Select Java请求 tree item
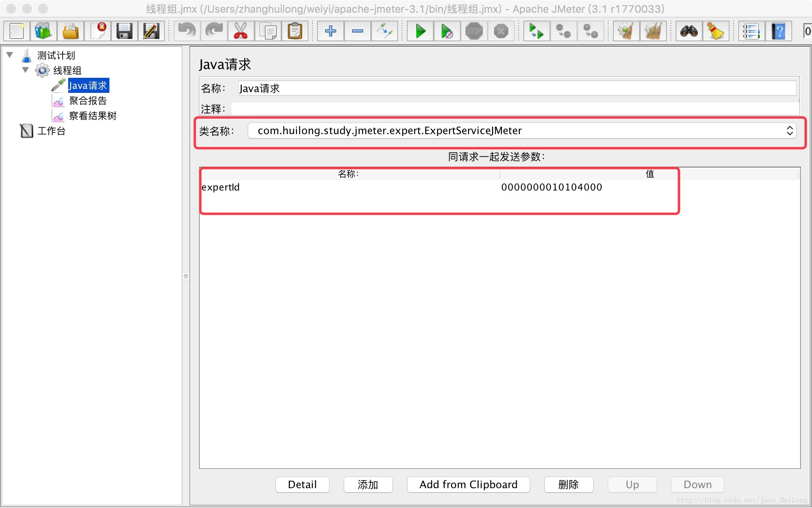Viewport: 812px width, 508px height. click(88, 85)
